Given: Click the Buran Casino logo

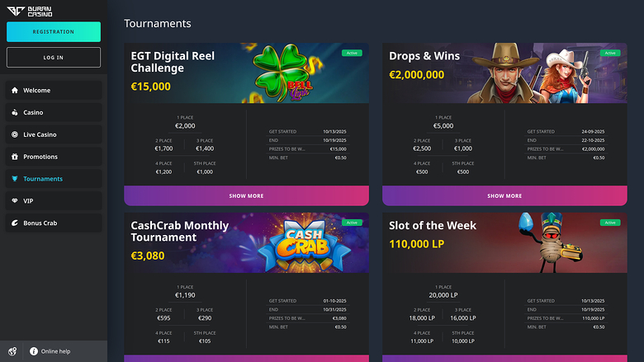Looking at the screenshot, I should (x=28, y=11).
